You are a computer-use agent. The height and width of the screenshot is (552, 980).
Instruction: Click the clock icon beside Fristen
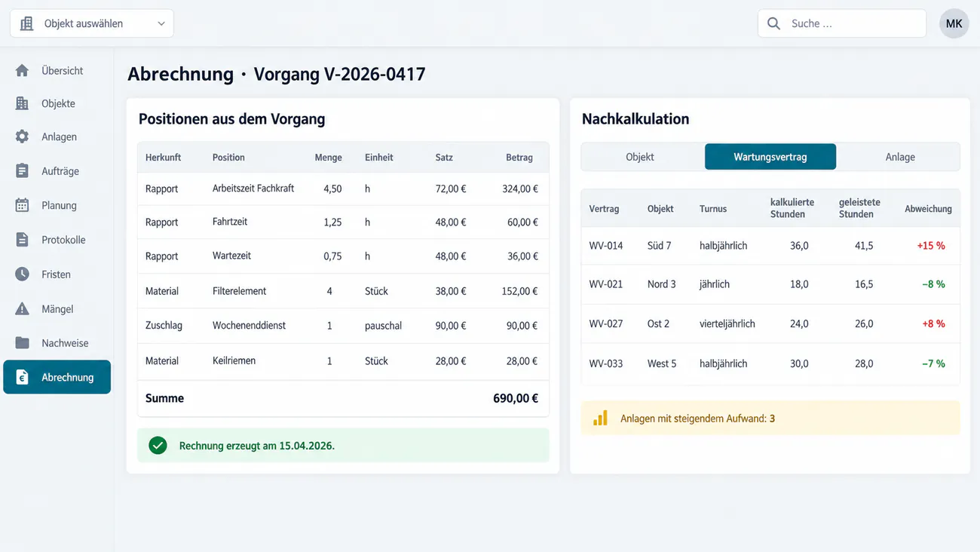[22, 274]
